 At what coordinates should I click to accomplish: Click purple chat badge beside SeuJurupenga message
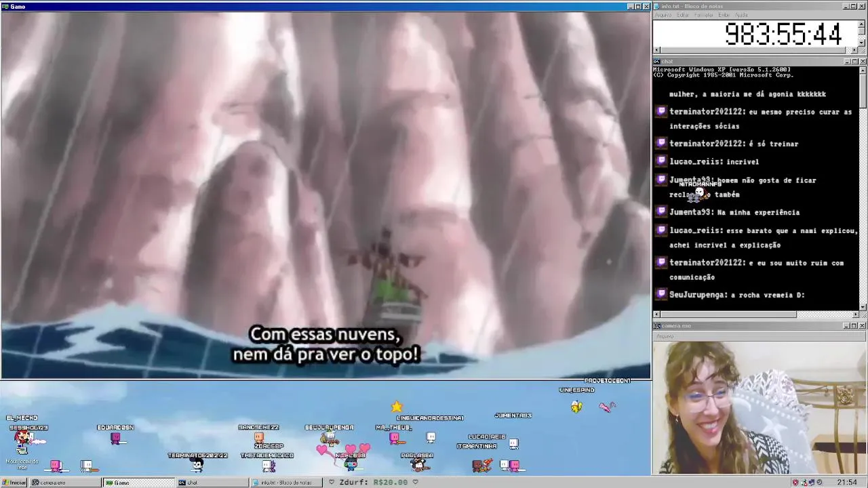point(661,294)
